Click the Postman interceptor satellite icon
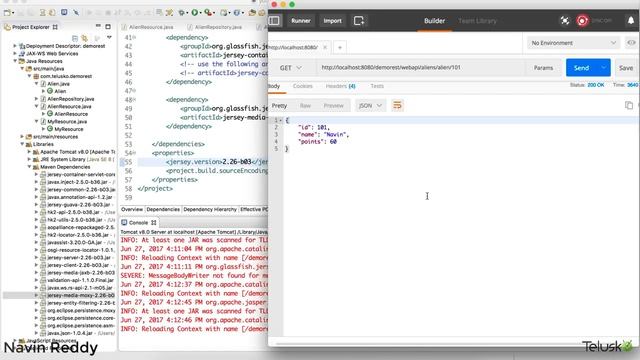This screenshot has width=640, height=360. [x=565, y=20]
